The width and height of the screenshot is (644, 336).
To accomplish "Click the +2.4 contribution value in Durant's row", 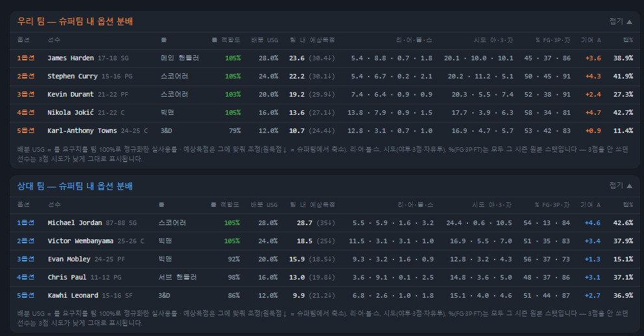I will [593, 94].
